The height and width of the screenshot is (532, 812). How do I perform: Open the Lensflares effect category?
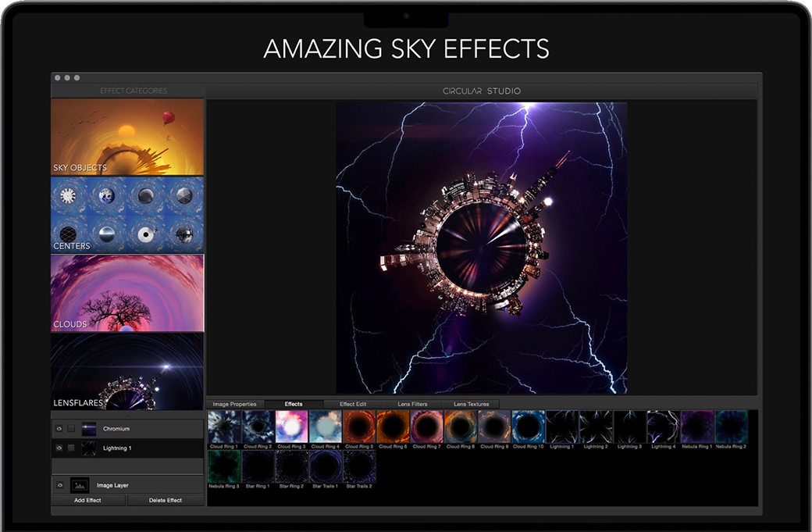[127, 371]
